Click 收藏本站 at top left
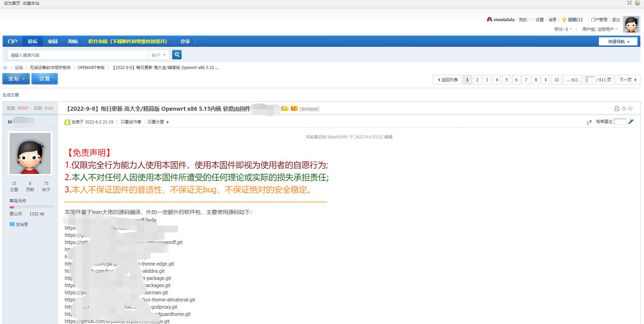Image resolution: width=644 pixels, height=324 pixels. click(31, 3)
